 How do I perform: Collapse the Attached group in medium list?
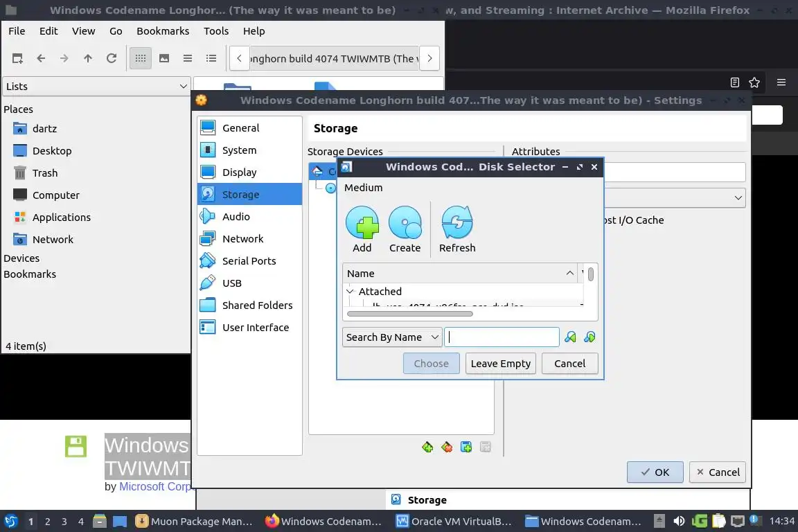350,291
